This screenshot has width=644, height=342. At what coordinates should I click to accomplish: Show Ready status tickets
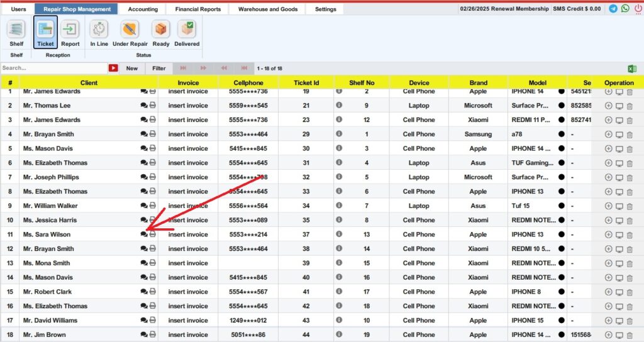pos(160,34)
